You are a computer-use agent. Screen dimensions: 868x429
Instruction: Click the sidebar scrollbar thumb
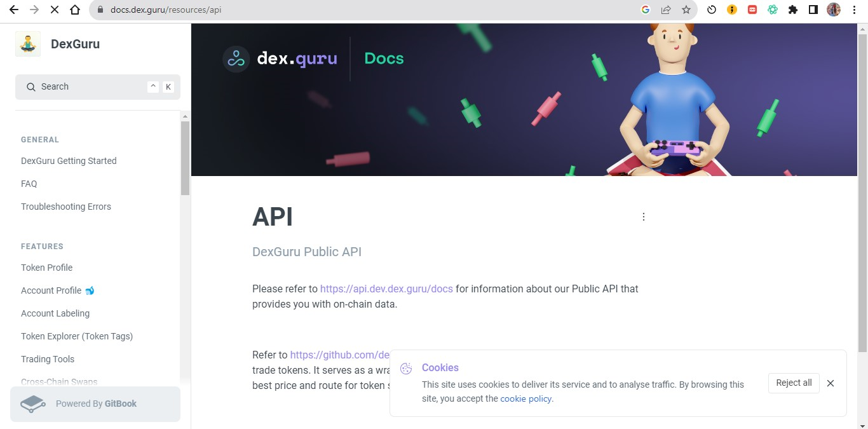(185, 158)
